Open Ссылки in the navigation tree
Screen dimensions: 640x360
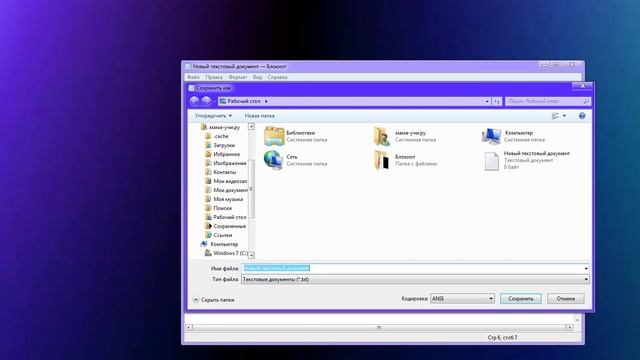click(219, 235)
